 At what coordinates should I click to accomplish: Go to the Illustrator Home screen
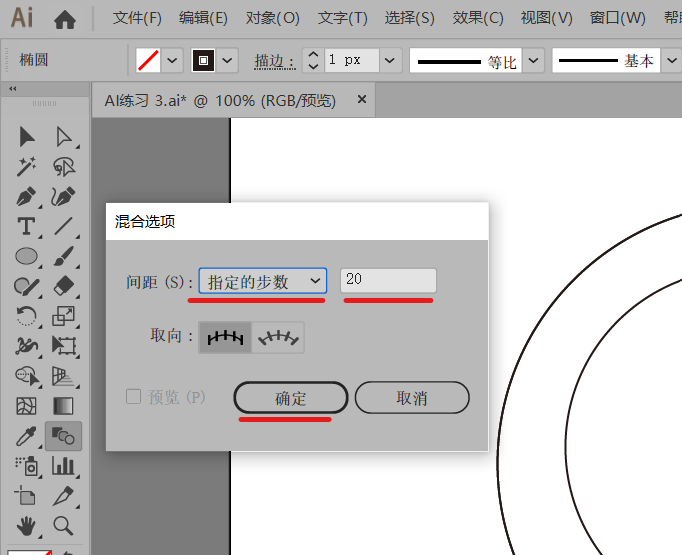click(65, 19)
